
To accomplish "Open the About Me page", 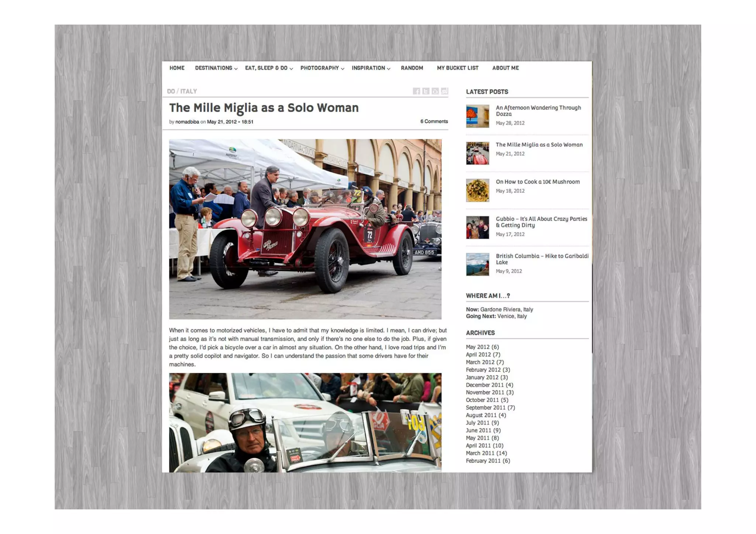I will click(x=505, y=68).
